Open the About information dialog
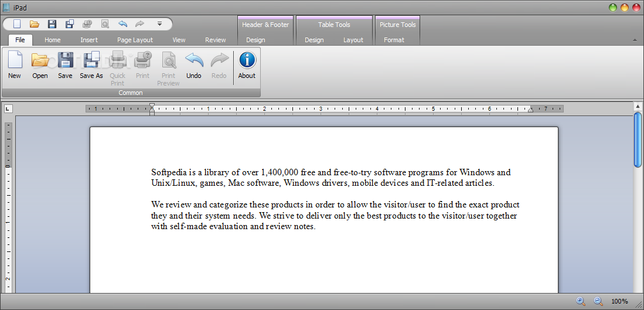 click(x=247, y=65)
